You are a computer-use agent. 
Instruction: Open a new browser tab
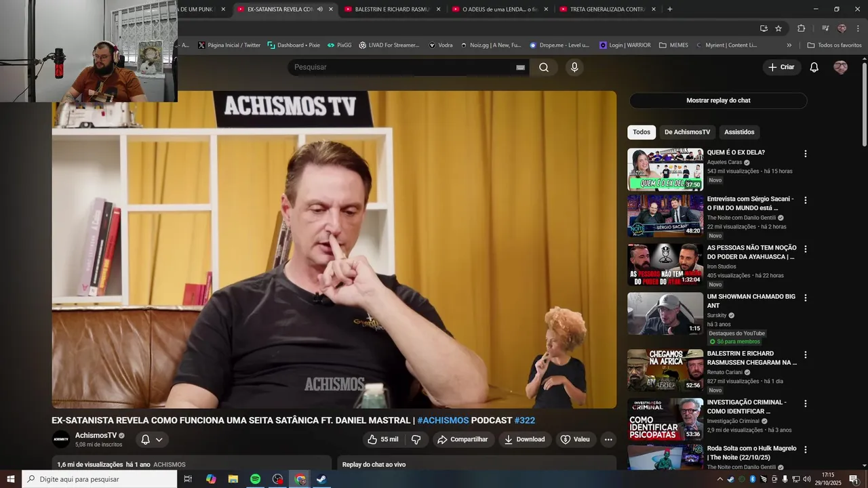coord(670,9)
